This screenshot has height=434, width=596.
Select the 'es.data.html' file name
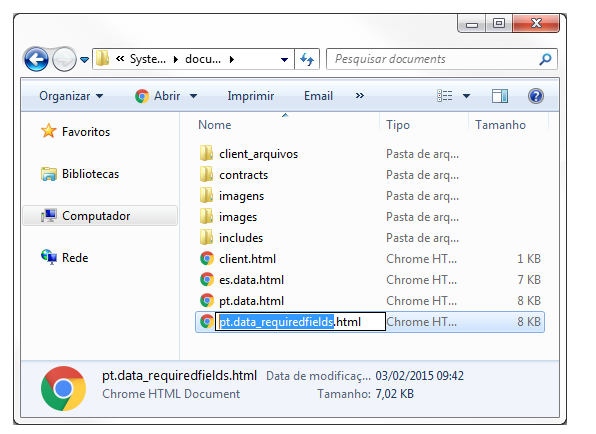point(252,280)
